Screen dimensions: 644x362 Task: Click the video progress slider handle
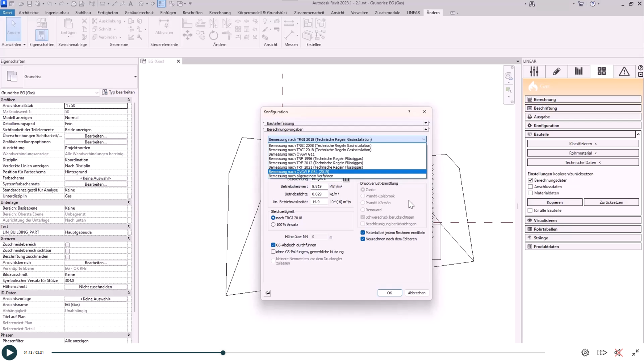pyautogui.click(x=223, y=353)
